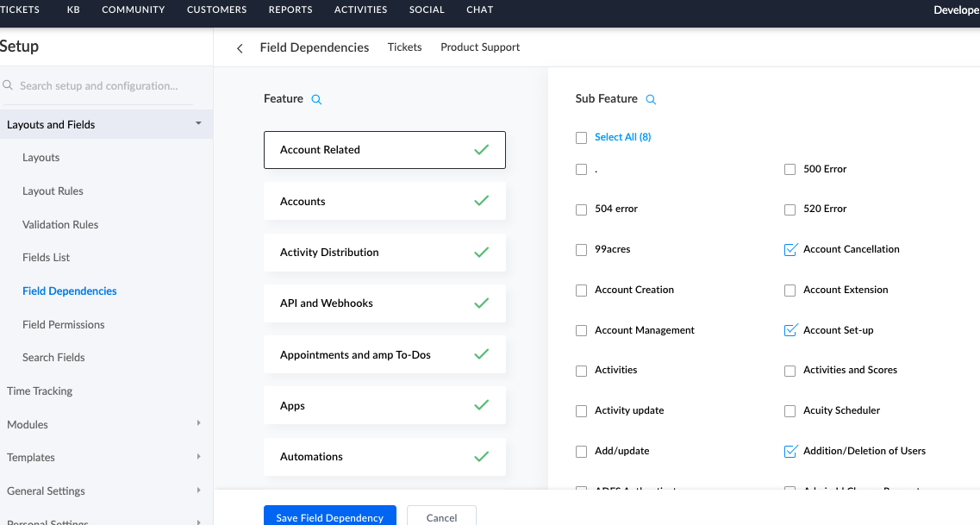Tick the Select All (8) checkbox
This screenshot has width=980, height=525.
pyautogui.click(x=581, y=138)
